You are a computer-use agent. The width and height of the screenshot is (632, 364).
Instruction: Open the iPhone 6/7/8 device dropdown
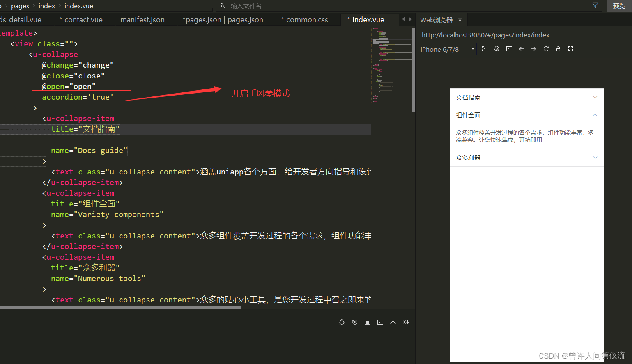point(446,49)
